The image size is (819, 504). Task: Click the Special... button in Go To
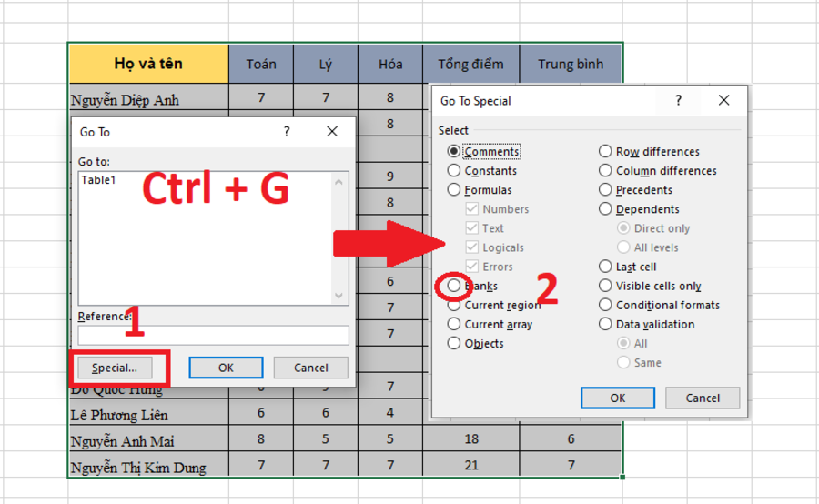pyautogui.click(x=115, y=368)
